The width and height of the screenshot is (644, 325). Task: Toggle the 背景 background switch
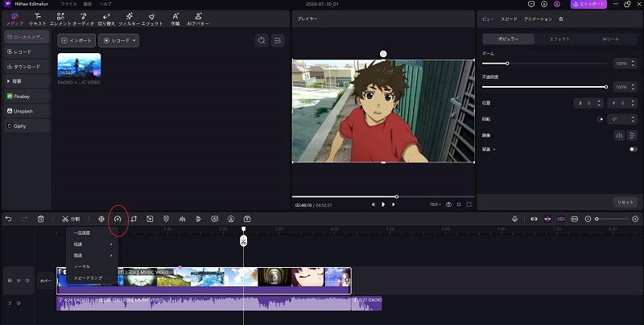point(633,150)
